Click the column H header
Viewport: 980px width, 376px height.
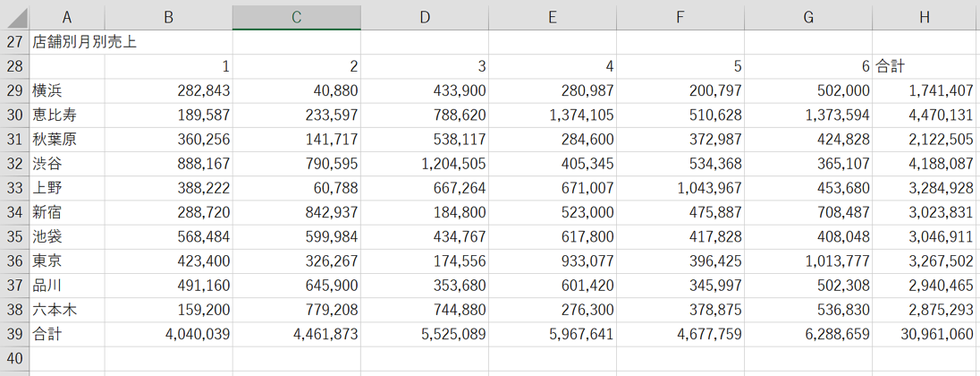point(925,16)
